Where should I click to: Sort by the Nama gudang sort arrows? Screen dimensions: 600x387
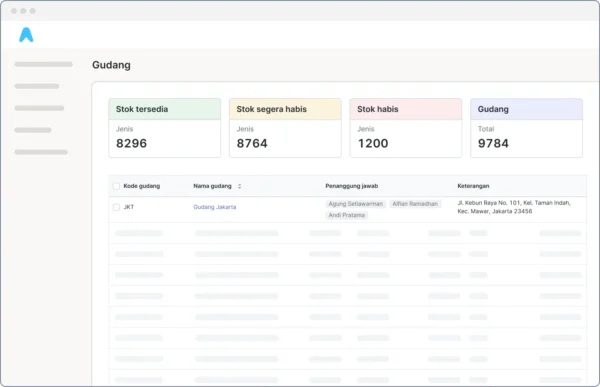[x=240, y=186]
